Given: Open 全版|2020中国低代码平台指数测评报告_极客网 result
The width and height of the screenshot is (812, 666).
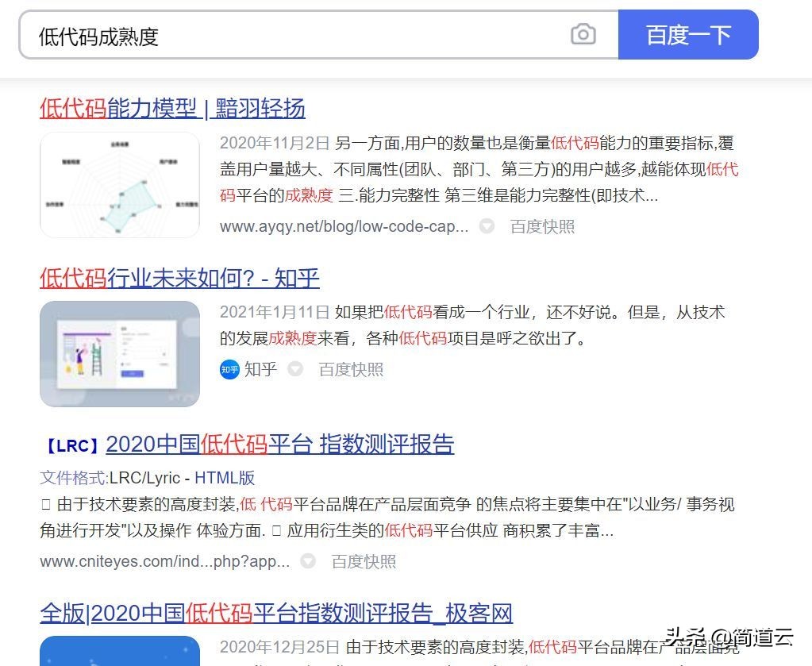Looking at the screenshot, I should [x=276, y=613].
